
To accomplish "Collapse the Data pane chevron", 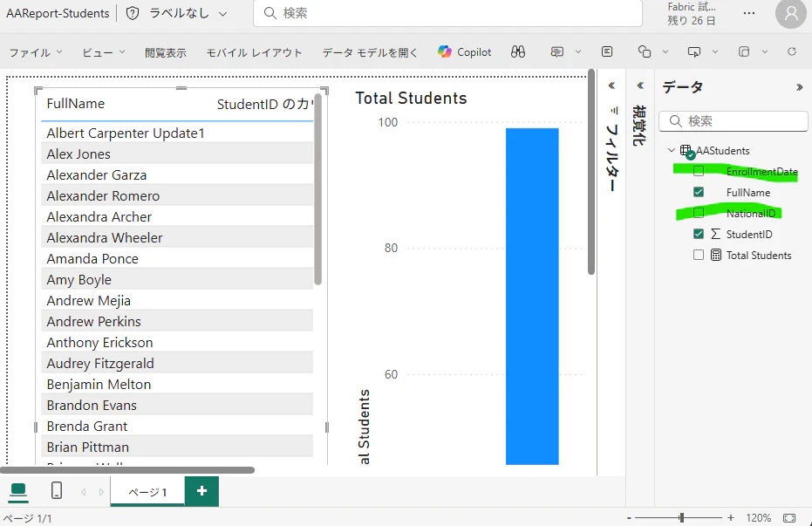I will click(x=799, y=87).
